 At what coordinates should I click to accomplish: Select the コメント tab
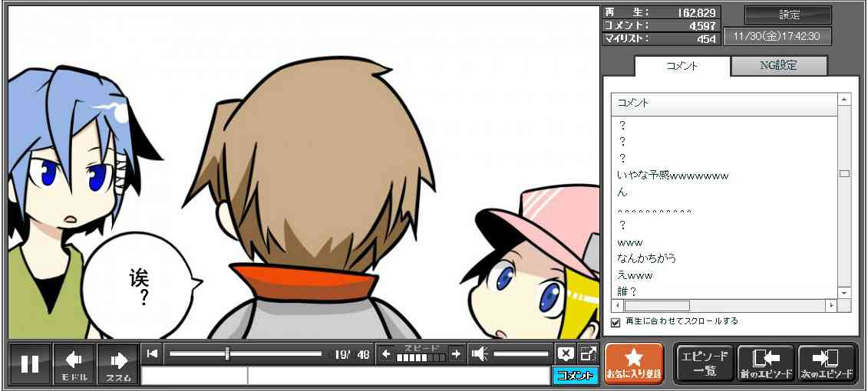pyautogui.click(x=682, y=66)
